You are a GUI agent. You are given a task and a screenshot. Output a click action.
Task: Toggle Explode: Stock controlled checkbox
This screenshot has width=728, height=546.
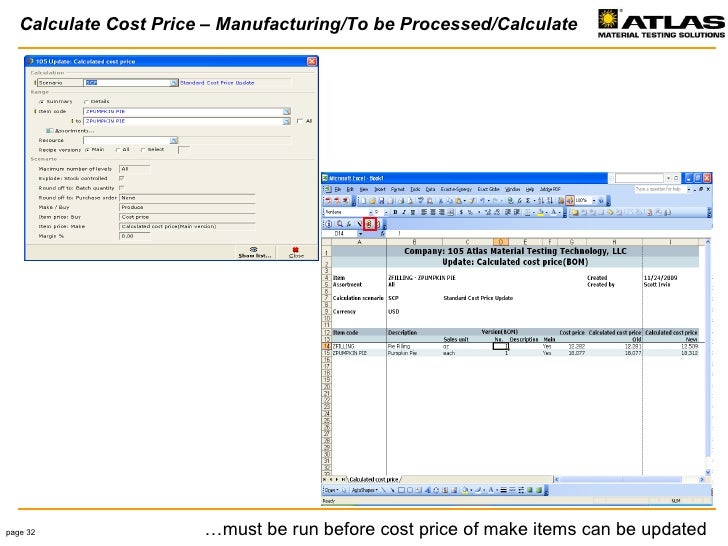[x=122, y=178]
